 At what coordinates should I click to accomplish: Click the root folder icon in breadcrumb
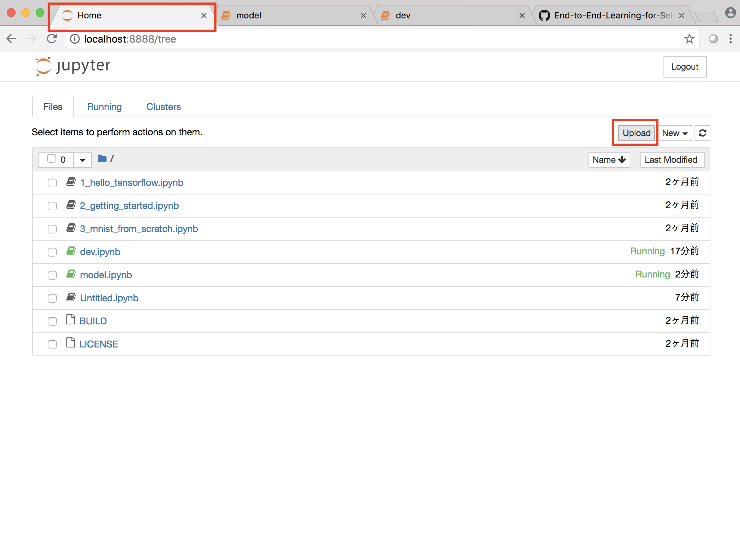tap(102, 158)
